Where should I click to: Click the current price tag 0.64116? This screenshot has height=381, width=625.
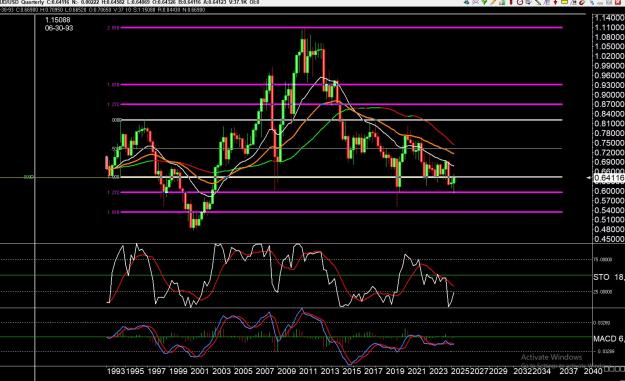[x=609, y=178]
